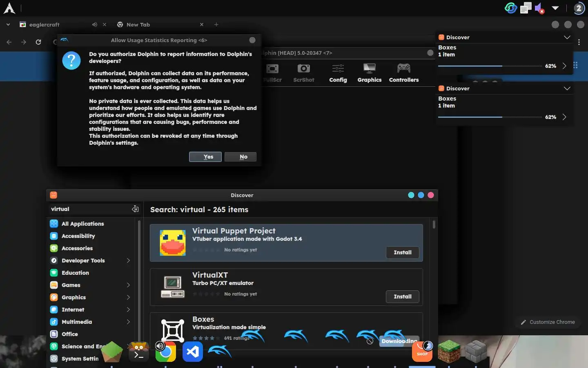The height and width of the screenshot is (368, 588).
Task: Go back in Chrome
Action: (9, 42)
